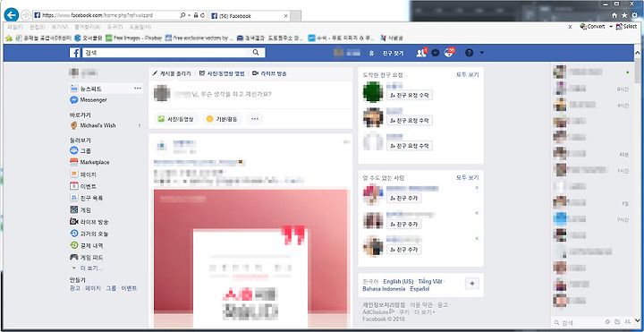Click the magnifier icon in Facebook search
The image size is (644, 332).
click(x=256, y=53)
